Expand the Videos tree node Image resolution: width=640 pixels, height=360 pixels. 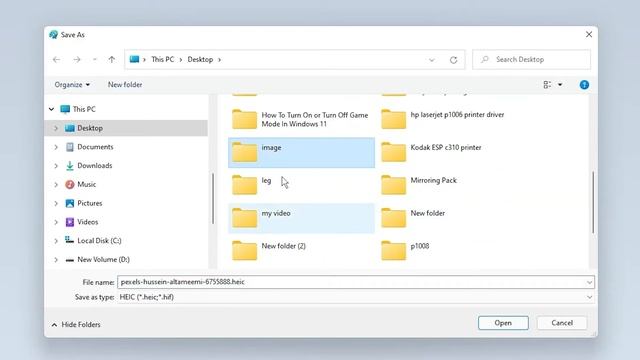click(x=56, y=222)
